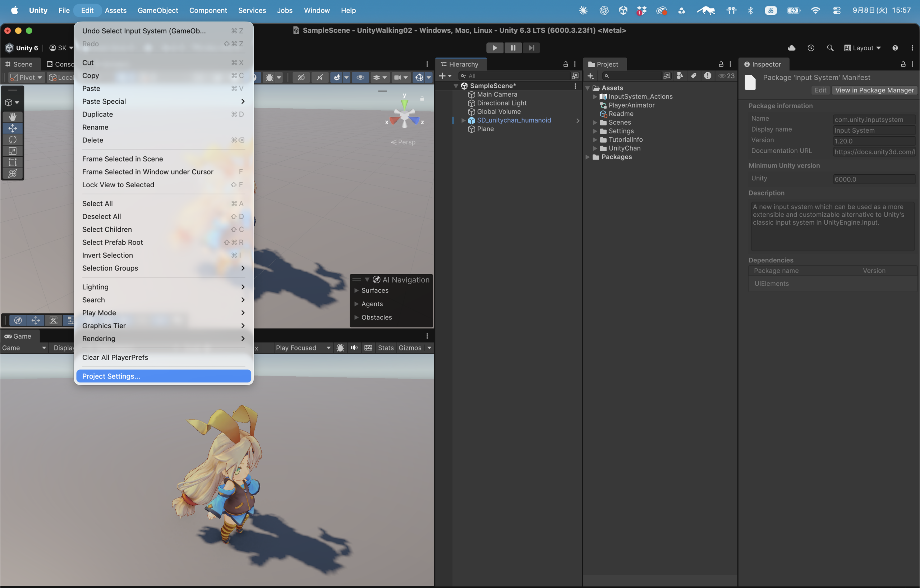Toggle Scene effects (skybox, fog) button
The image size is (920, 588).
[337, 78]
